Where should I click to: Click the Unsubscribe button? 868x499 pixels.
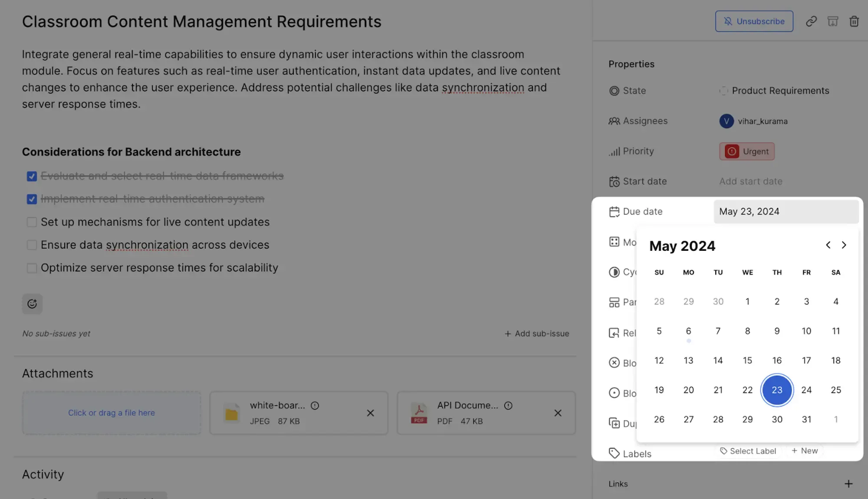[x=754, y=21]
